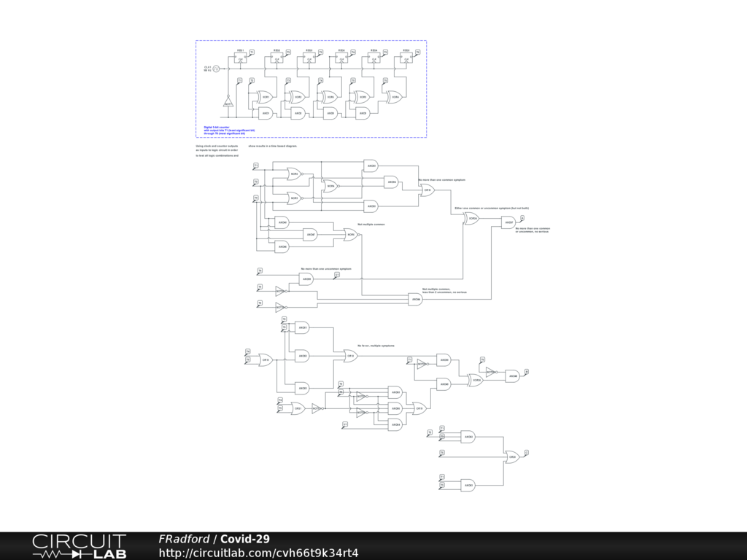
Task: Click the NOT inverter in the counter block
Action: click(228, 104)
